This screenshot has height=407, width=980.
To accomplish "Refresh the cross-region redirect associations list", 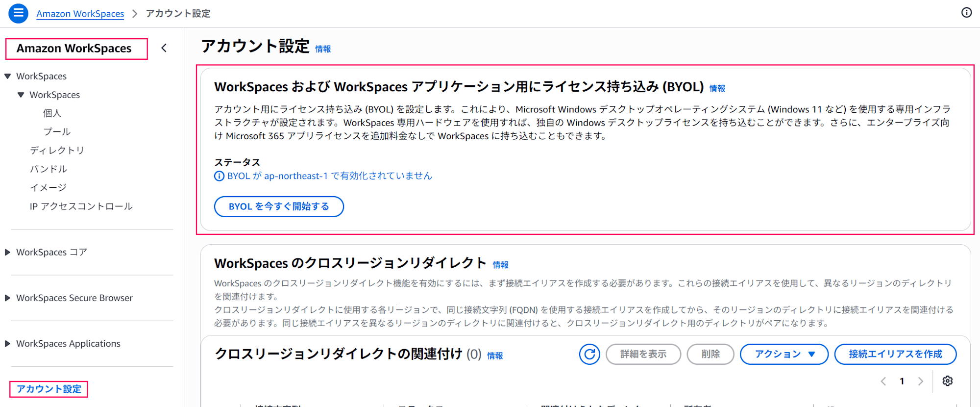I will point(589,354).
